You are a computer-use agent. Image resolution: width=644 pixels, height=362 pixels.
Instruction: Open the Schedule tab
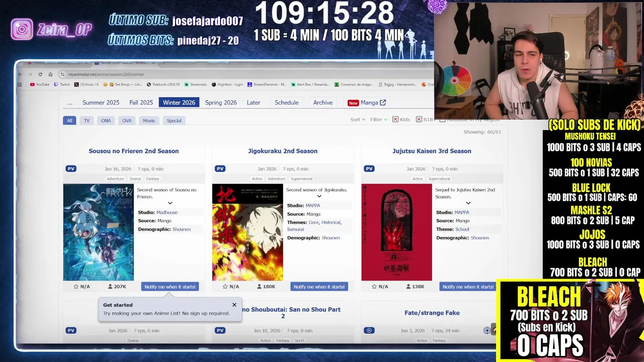click(x=286, y=103)
